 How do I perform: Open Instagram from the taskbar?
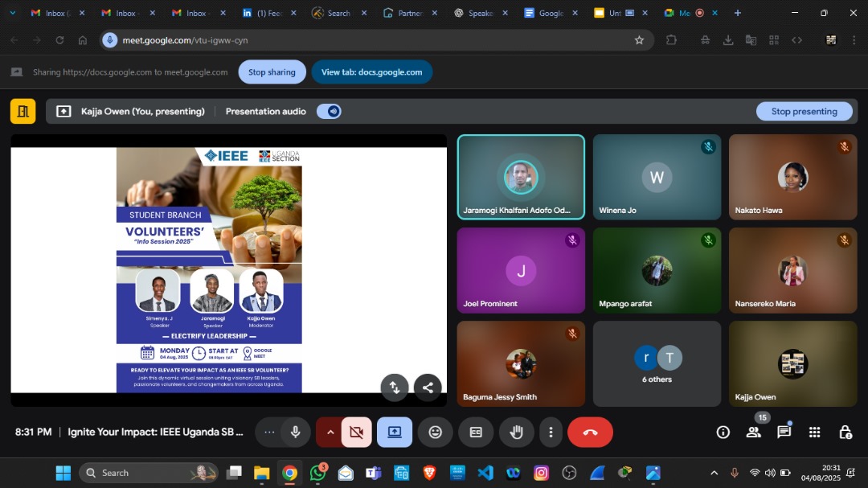click(x=541, y=473)
